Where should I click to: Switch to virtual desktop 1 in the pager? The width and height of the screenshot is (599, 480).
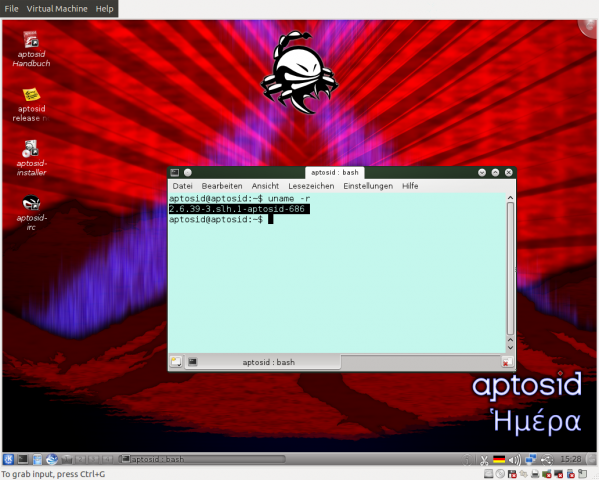tap(67, 459)
